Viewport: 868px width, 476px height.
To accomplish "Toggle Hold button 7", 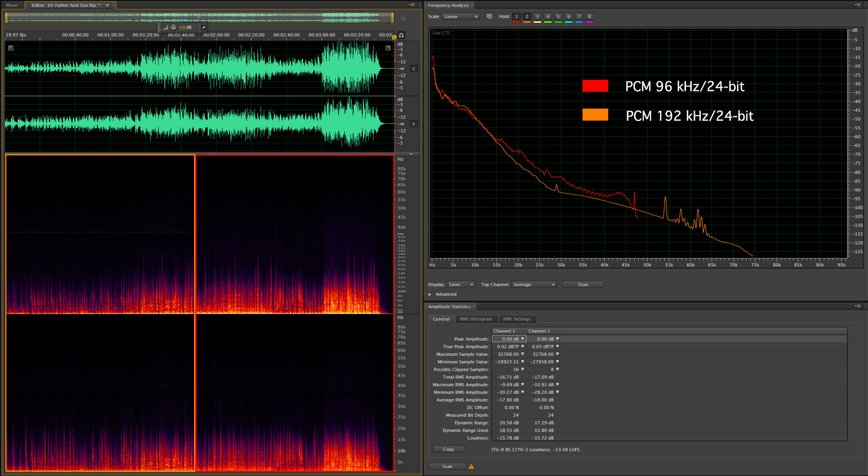I will click(579, 16).
